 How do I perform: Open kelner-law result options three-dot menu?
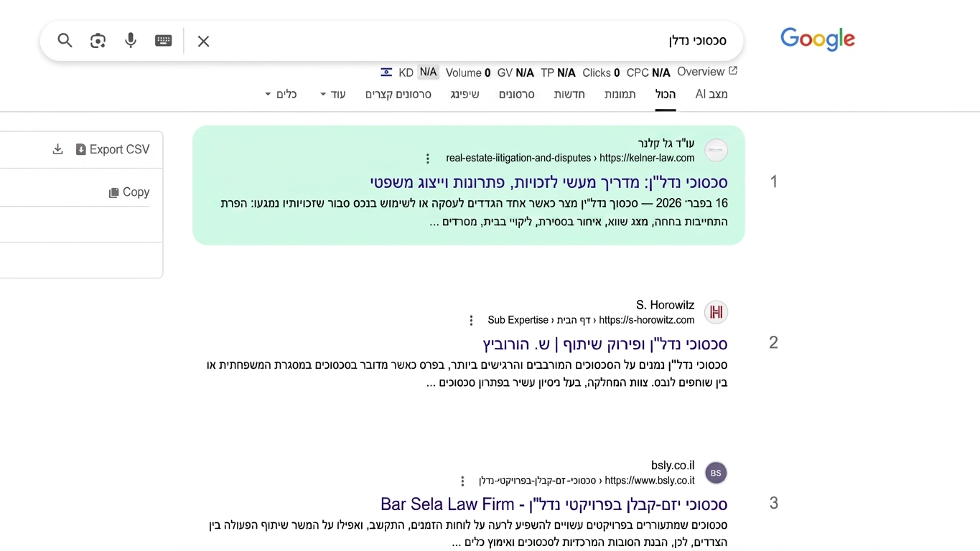[428, 159]
